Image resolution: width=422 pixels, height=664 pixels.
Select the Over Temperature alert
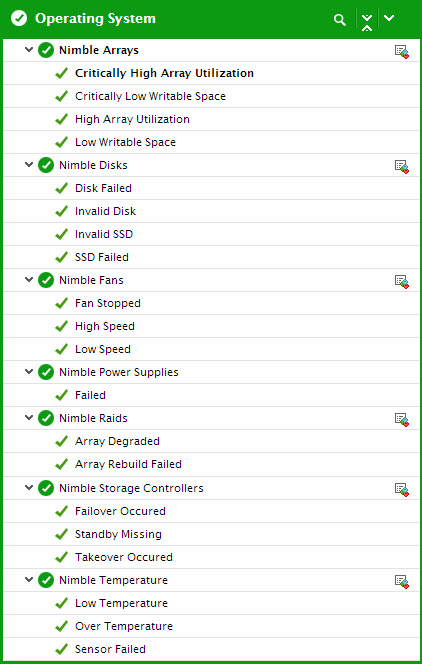124,626
